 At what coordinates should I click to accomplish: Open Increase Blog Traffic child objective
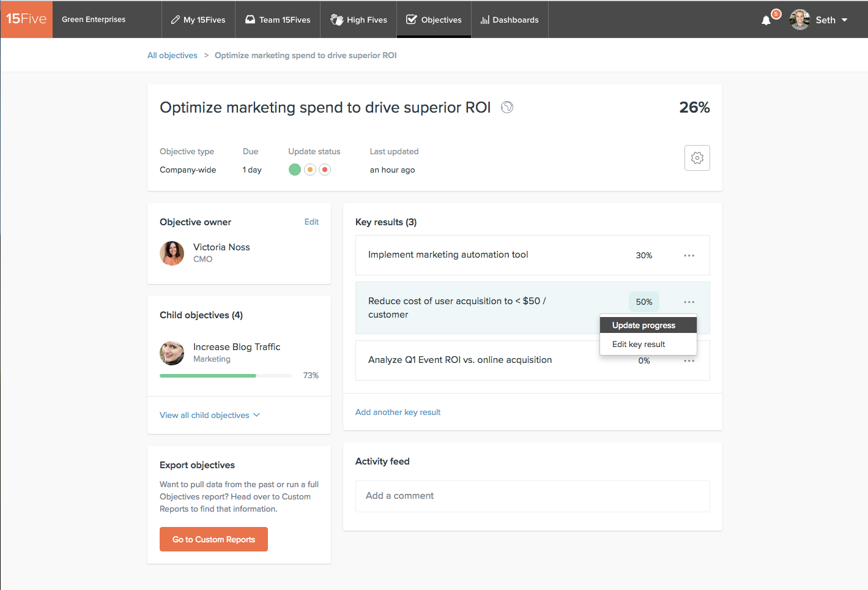pyautogui.click(x=237, y=346)
